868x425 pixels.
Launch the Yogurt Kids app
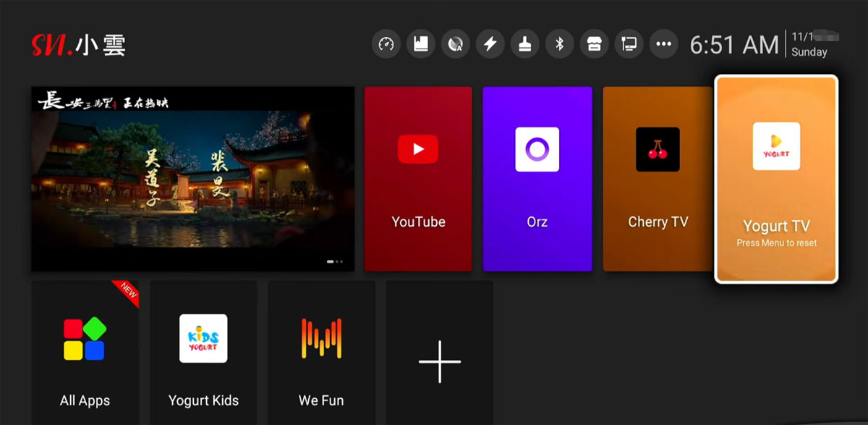click(203, 353)
